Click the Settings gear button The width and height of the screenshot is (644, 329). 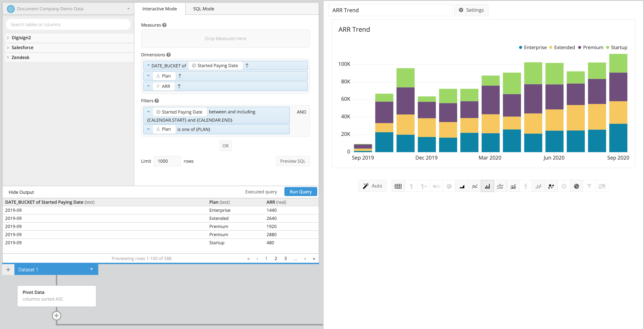471,10
